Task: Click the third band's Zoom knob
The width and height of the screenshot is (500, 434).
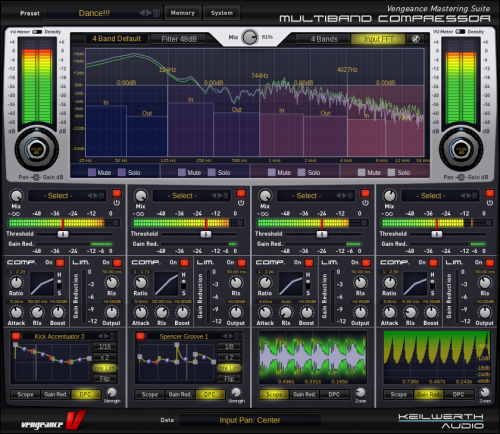Action: click(x=360, y=392)
